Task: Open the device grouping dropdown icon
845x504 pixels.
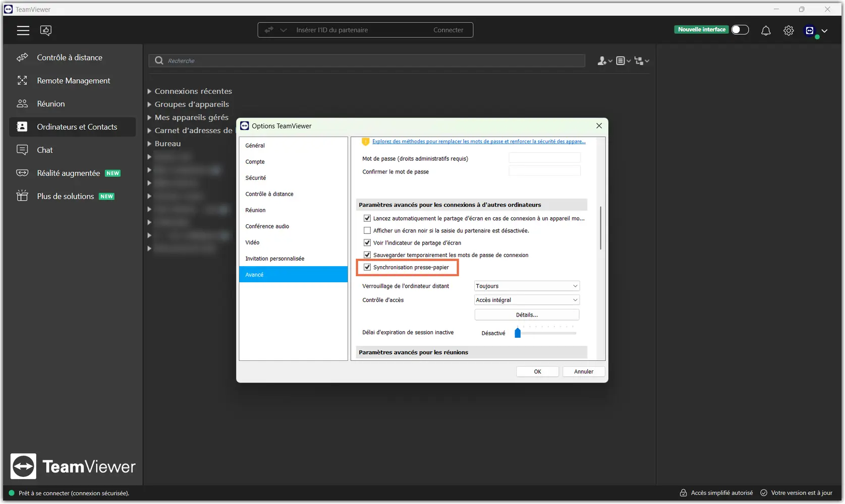Action: tap(642, 60)
